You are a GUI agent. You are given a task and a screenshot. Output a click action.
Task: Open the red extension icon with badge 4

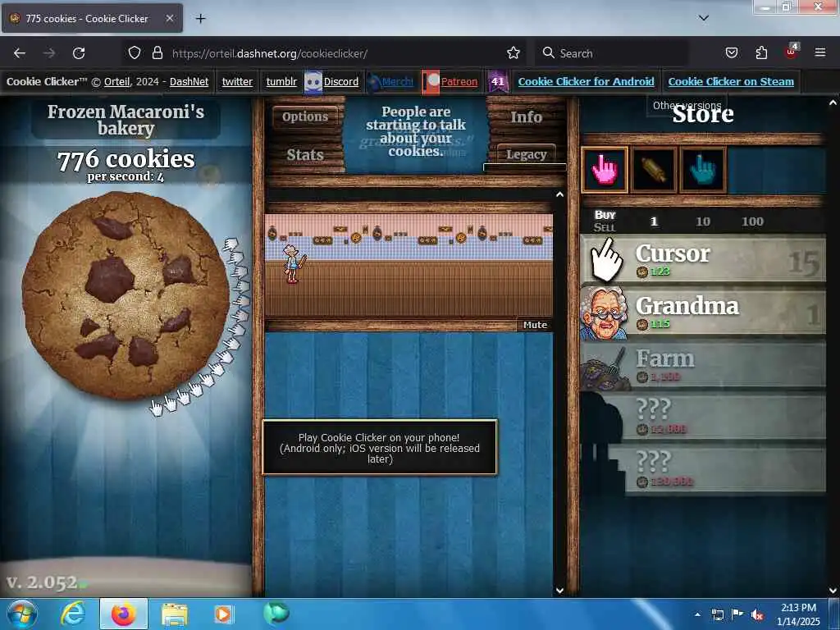792,52
